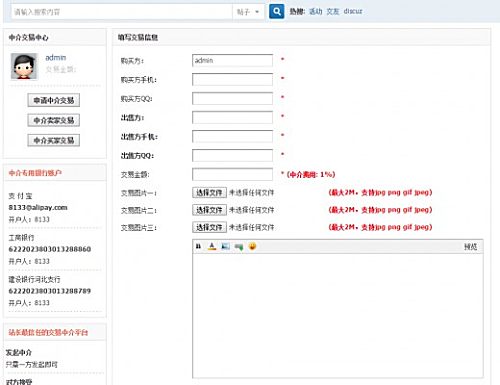Click the 中介买家交易 button
Viewport: 500px width, 385px height.
pyautogui.click(x=54, y=140)
